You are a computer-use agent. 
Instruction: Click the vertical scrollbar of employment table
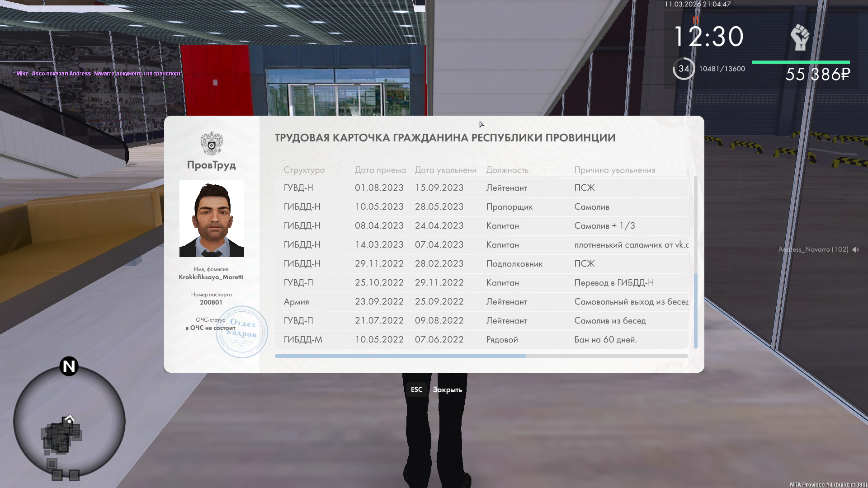click(x=695, y=310)
